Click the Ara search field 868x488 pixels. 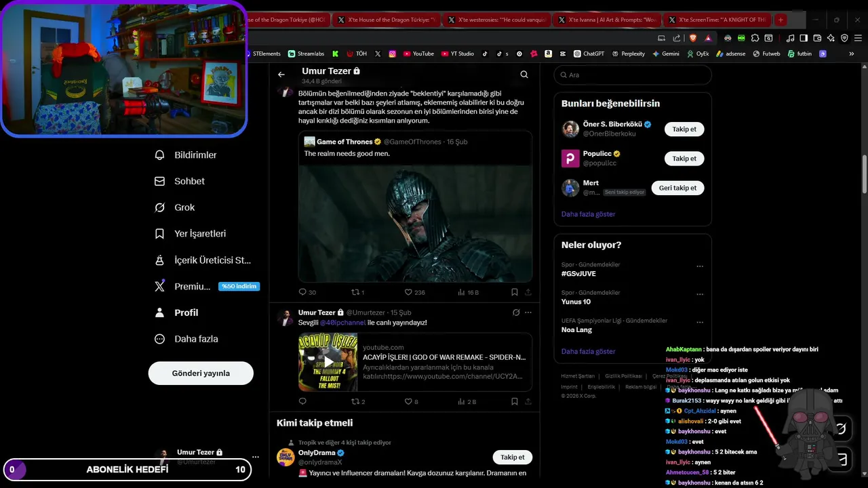click(632, 75)
